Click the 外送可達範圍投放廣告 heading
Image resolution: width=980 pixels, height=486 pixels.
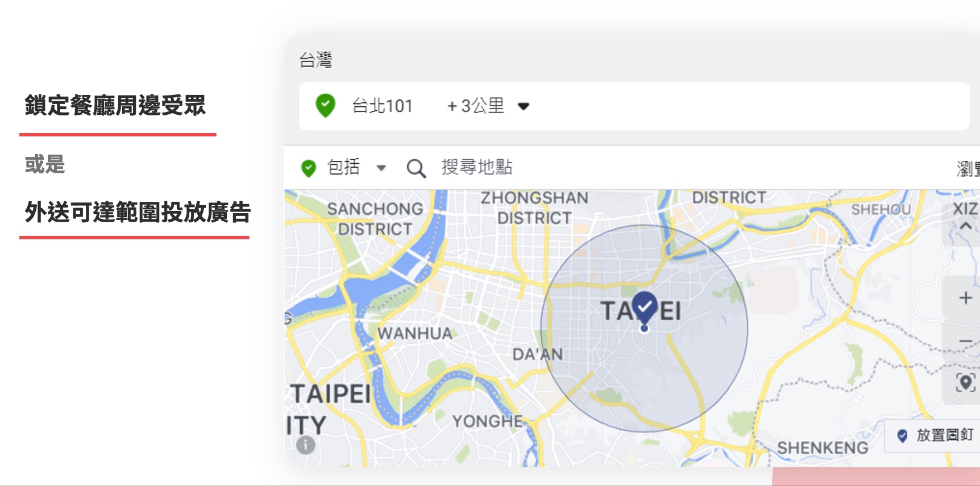(138, 212)
